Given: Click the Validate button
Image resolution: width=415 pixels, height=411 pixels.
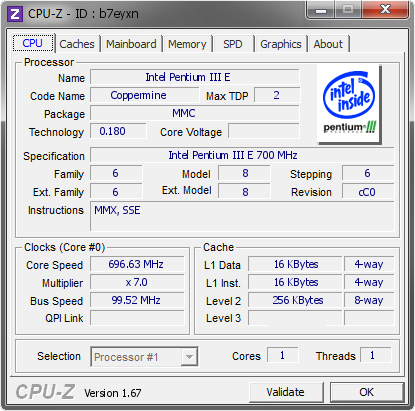Looking at the screenshot, I should click(x=286, y=392).
